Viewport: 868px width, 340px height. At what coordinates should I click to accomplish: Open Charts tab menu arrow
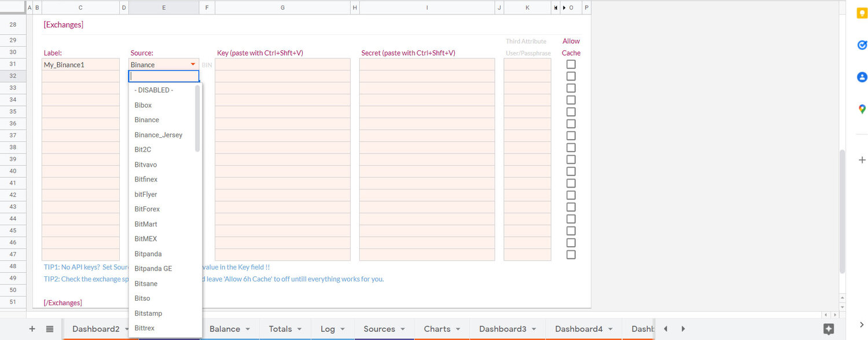point(458,329)
